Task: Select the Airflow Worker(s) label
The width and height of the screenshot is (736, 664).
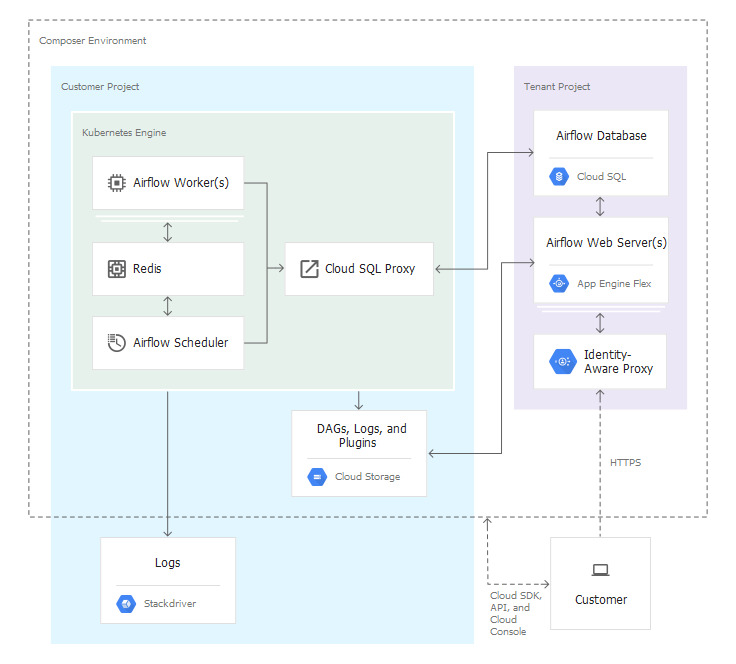Action: tap(181, 183)
